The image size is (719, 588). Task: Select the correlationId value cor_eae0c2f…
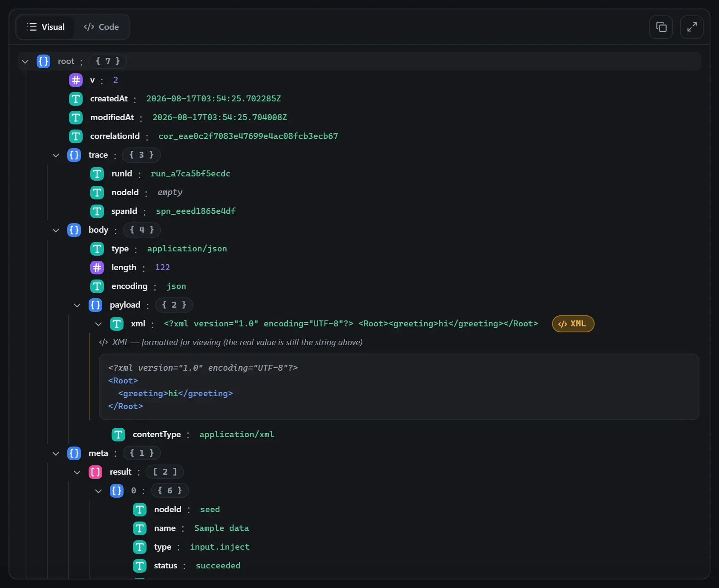pos(248,136)
